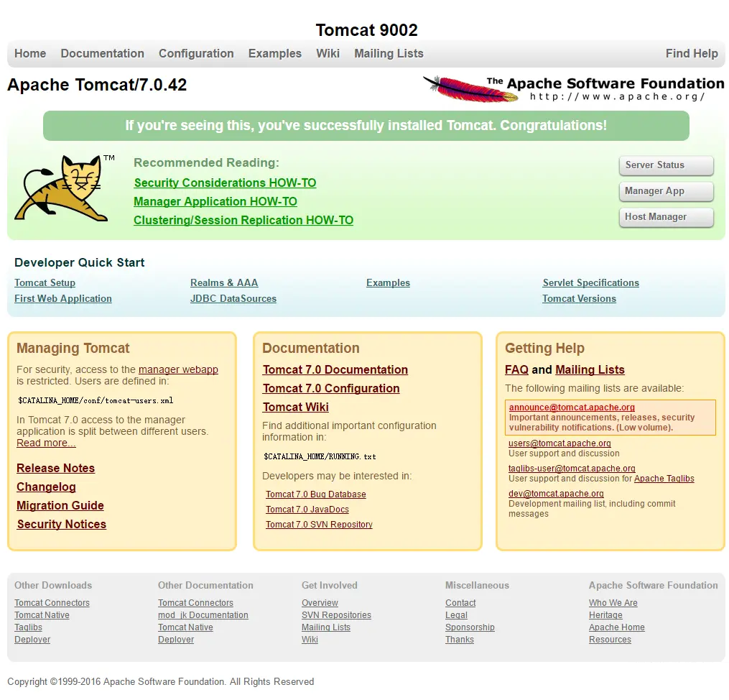Open Tomcat 7.0 SVN Repository link
This screenshot has width=729, height=700.
[x=319, y=524]
